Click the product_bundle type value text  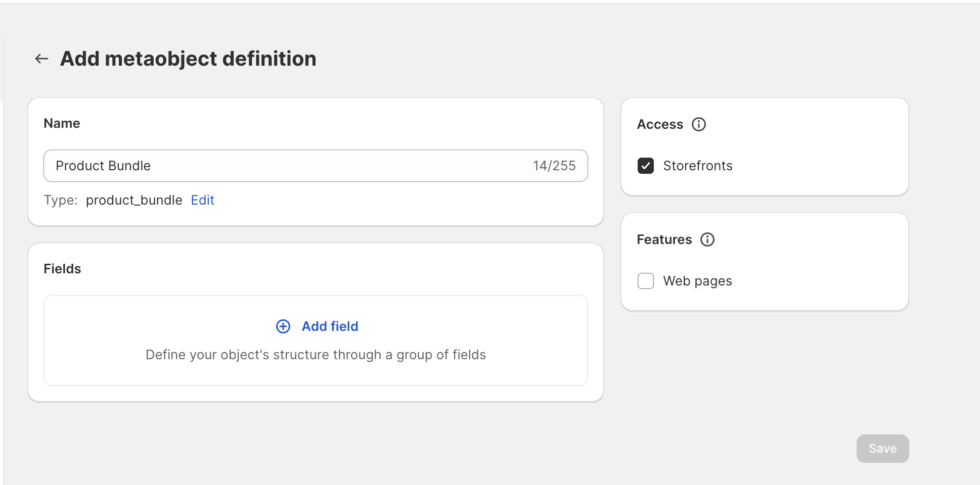coord(134,200)
